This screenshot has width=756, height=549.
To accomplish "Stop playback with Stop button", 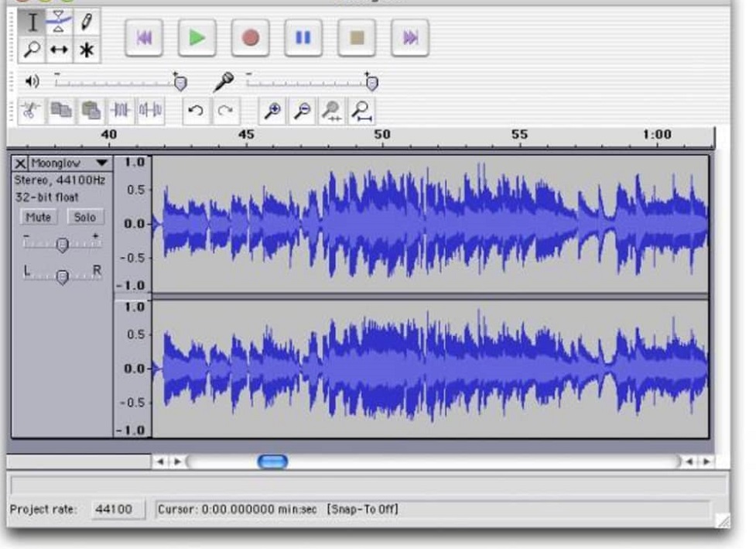I will click(357, 38).
